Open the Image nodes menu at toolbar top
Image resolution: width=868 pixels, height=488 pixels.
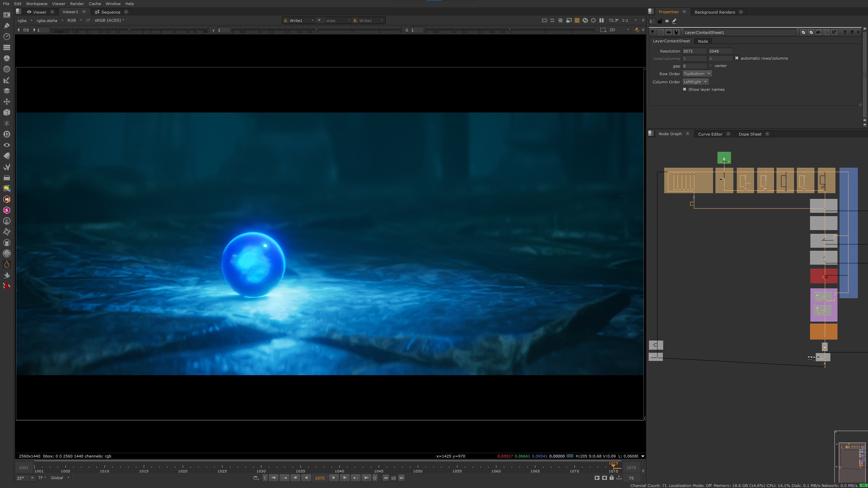6,15
